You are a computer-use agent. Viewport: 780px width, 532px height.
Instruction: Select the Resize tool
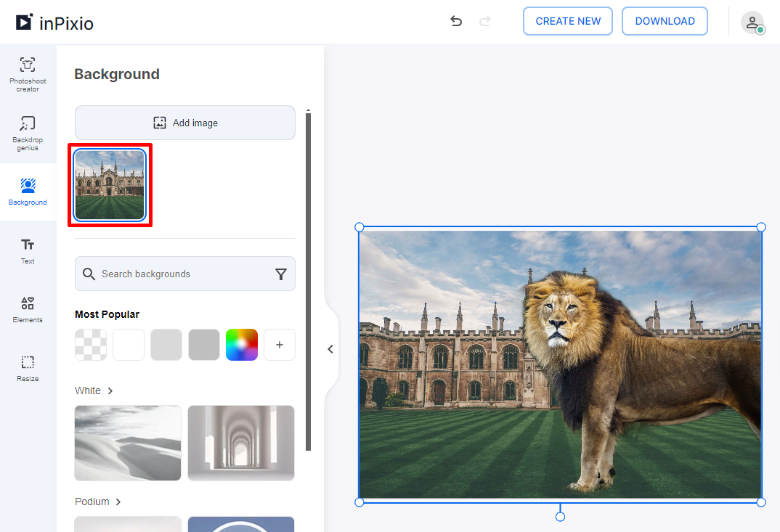tap(27, 369)
